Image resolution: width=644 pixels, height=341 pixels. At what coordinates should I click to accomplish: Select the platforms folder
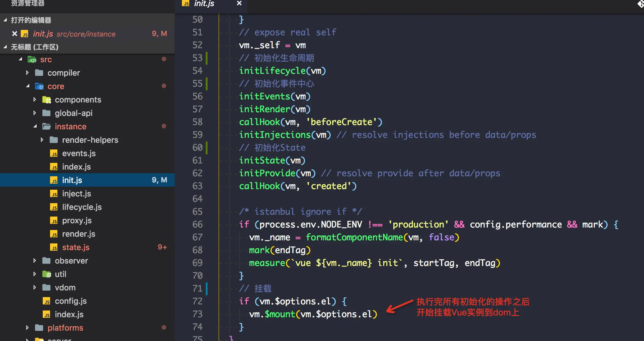coord(65,328)
